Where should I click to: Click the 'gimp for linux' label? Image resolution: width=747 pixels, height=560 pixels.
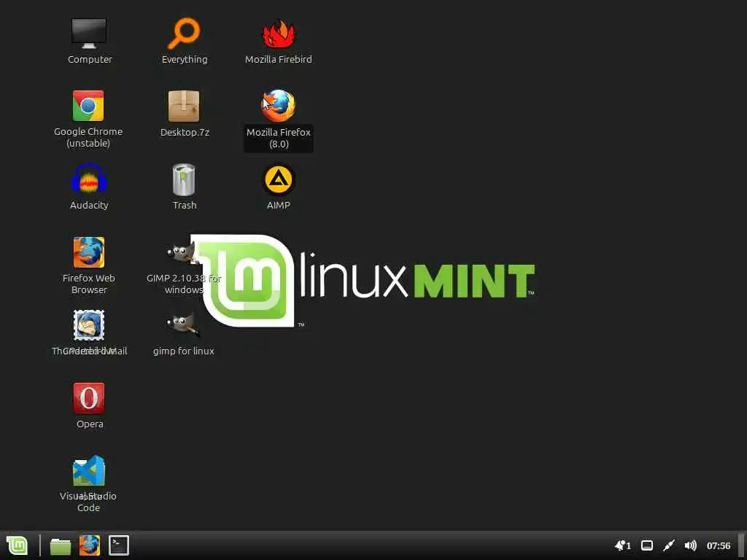click(x=183, y=351)
